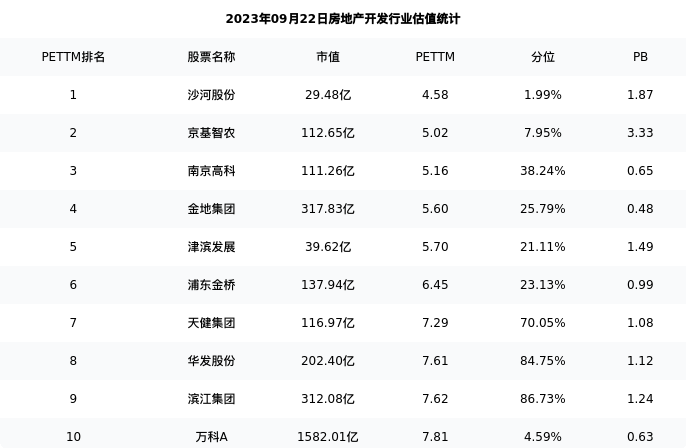The width and height of the screenshot is (686, 448).
Task: Choose 滨江集团 from the list
Action: click(211, 399)
